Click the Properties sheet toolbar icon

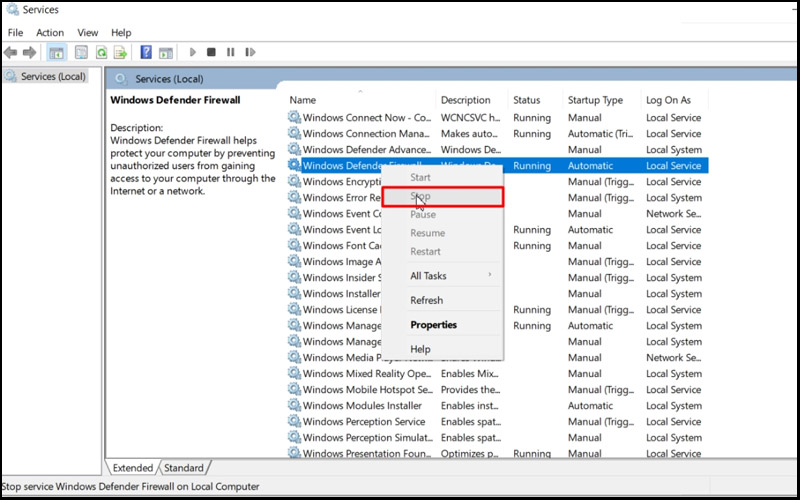coord(81,52)
